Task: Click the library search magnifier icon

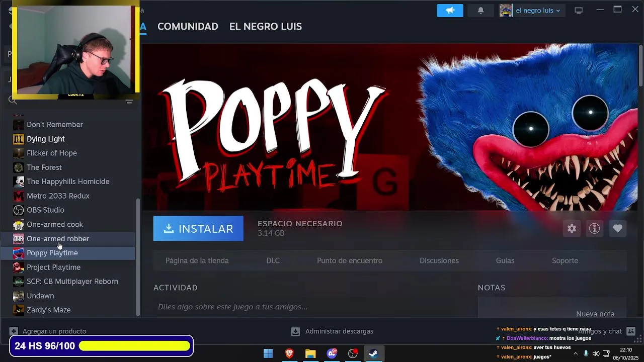Action: tap(13, 101)
